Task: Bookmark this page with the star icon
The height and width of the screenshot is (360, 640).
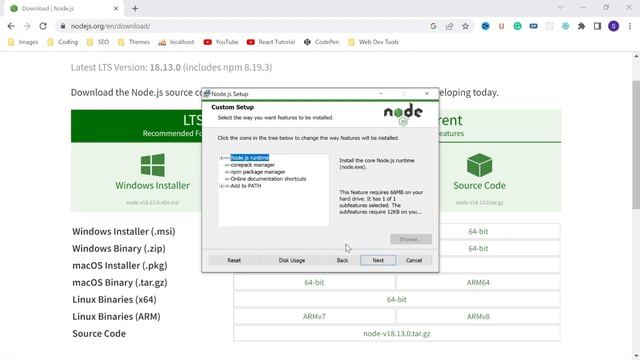Action: tap(465, 26)
